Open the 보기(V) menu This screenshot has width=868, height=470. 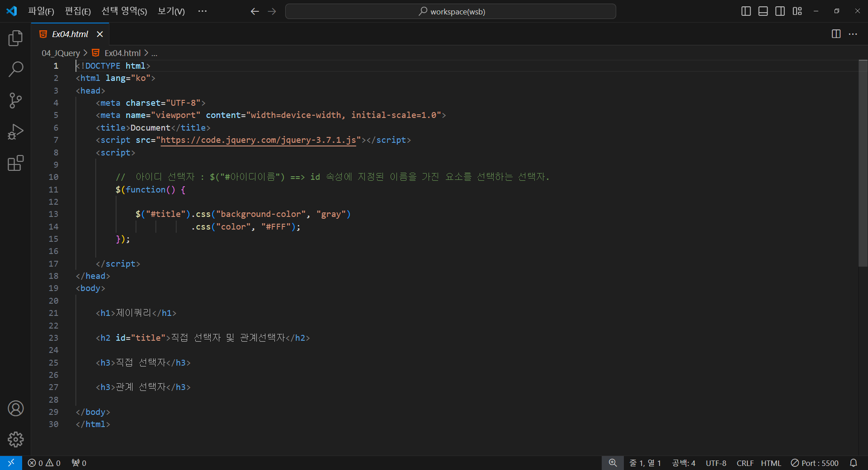point(171,11)
